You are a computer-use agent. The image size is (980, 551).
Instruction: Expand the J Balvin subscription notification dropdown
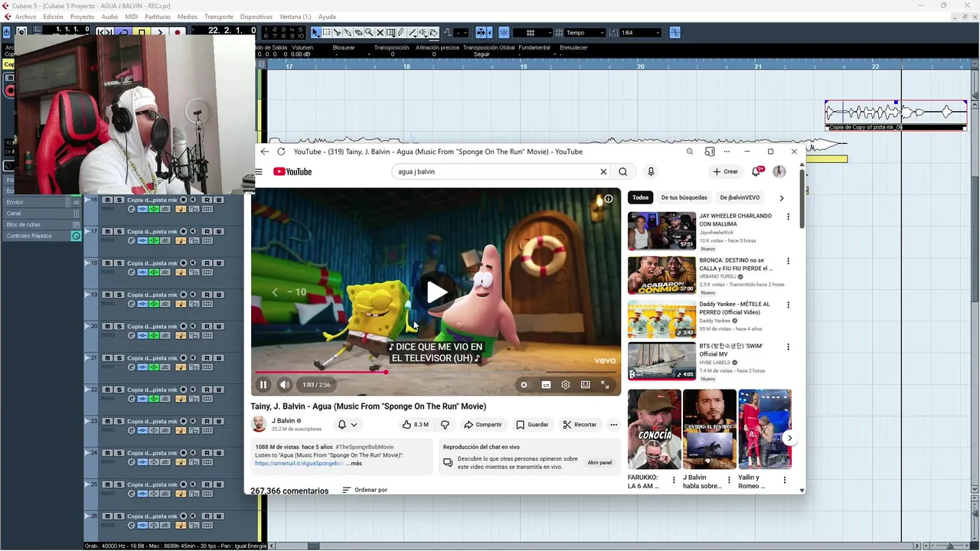(x=347, y=425)
